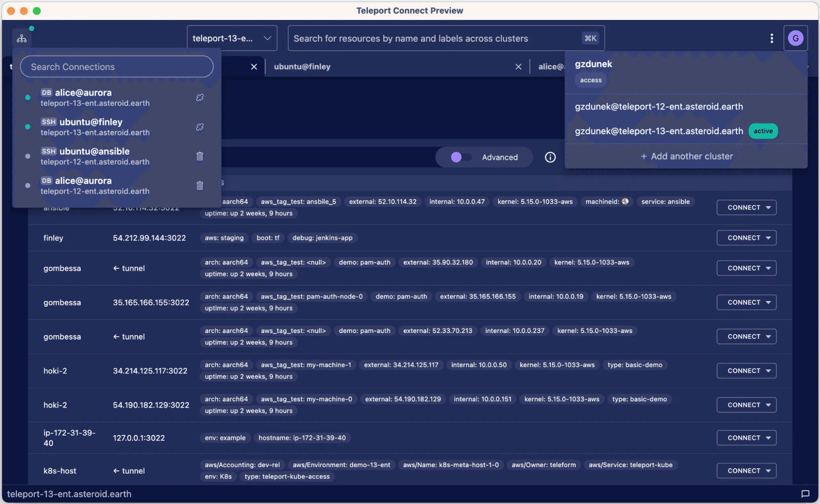The width and height of the screenshot is (820, 504).
Task: Click the info icon beside Advanced toggle
Action: click(550, 157)
